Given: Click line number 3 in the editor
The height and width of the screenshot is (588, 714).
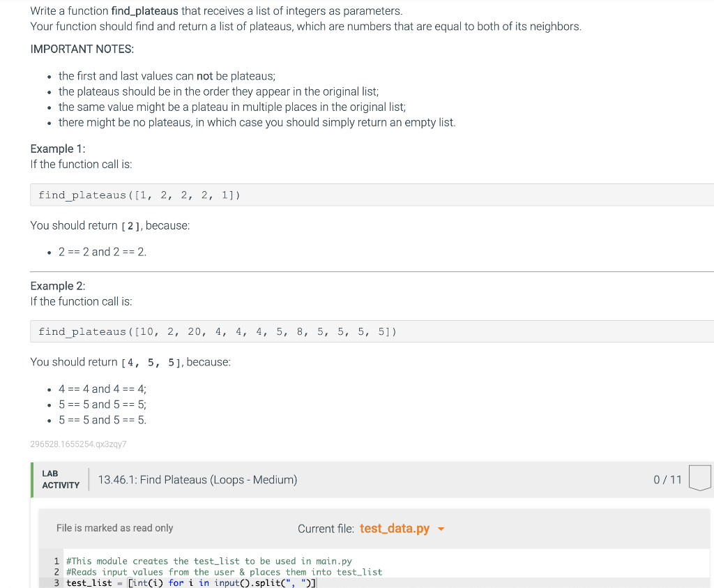Looking at the screenshot, I should coord(56,582).
